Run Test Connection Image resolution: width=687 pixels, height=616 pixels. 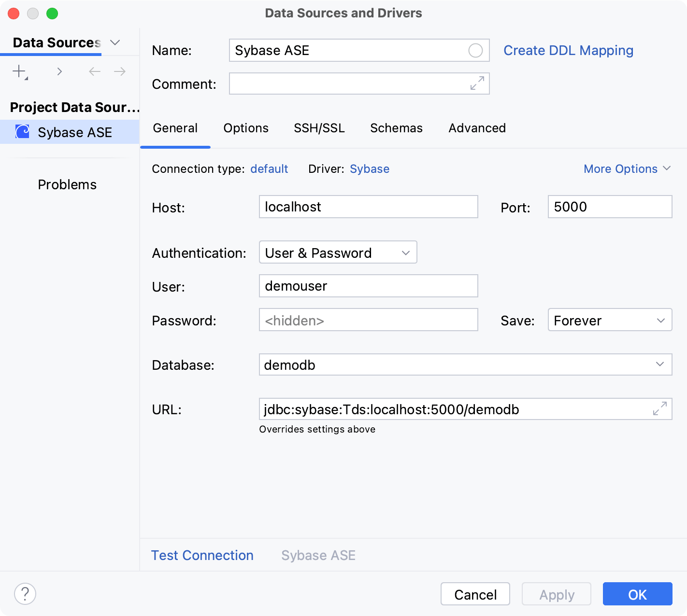coord(202,555)
